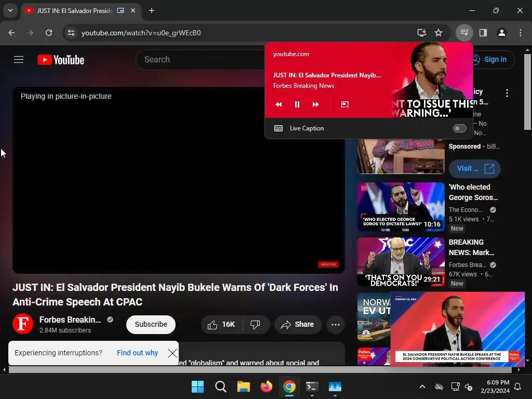
Task: Open the 'Who elected George Soros...' title
Action: (473, 192)
